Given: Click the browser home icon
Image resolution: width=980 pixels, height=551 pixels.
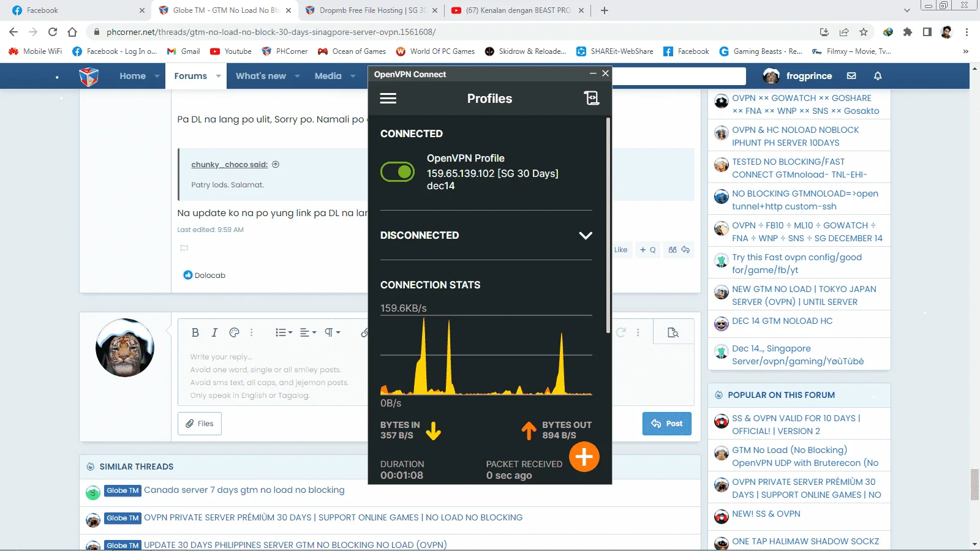Looking at the screenshot, I should point(72,32).
